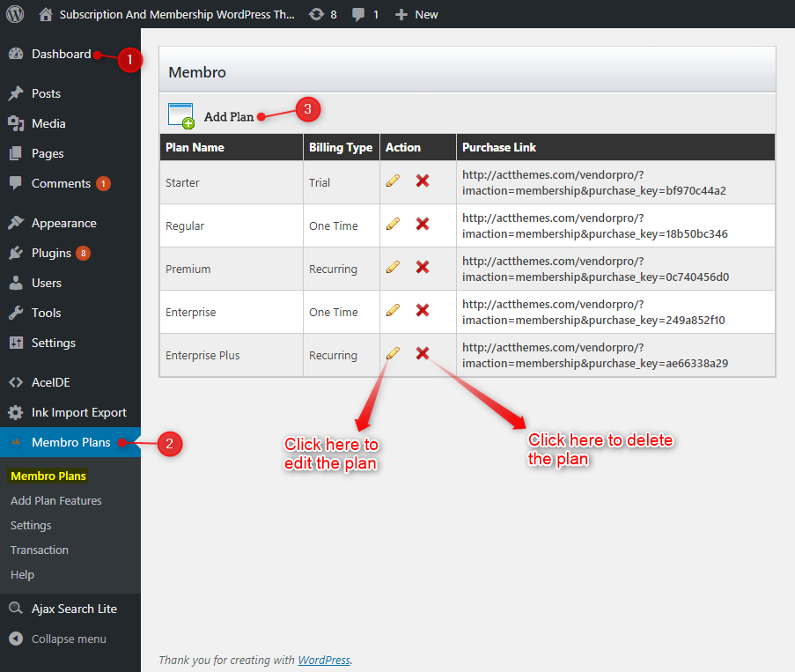The height and width of the screenshot is (672, 795).
Task: Open Help submenu item
Action: [22, 574]
